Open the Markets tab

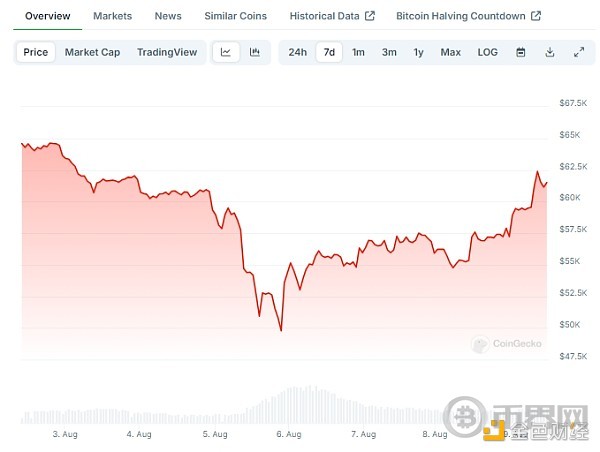[112, 16]
